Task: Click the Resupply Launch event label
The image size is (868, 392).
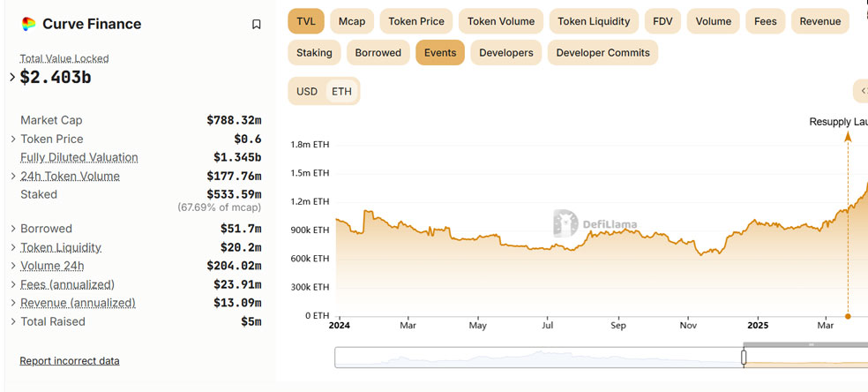Action: pyautogui.click(x=838, y=122)
